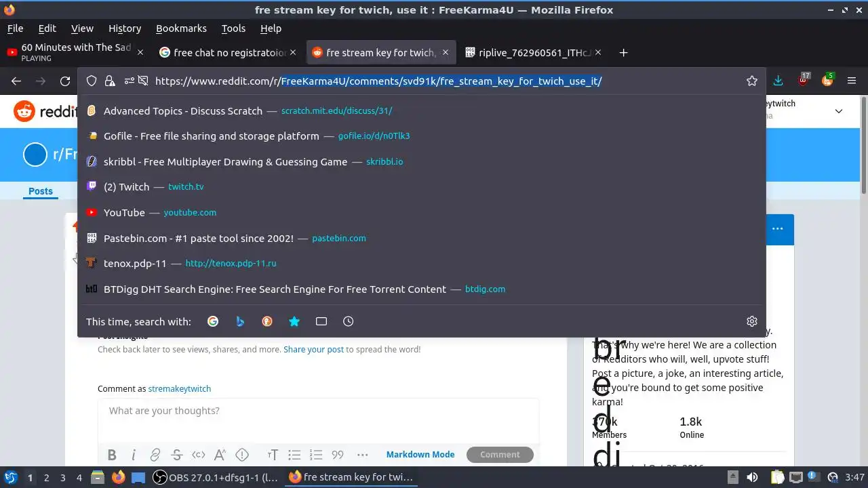Open the site padlock security info

[110, 81]
